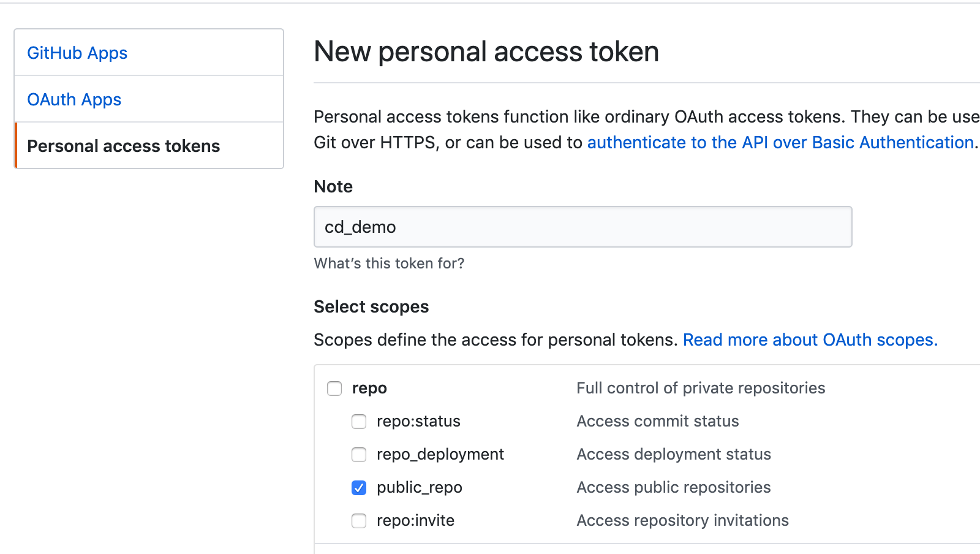Check the repo_deployment scope box

click(x=359, y=455)
